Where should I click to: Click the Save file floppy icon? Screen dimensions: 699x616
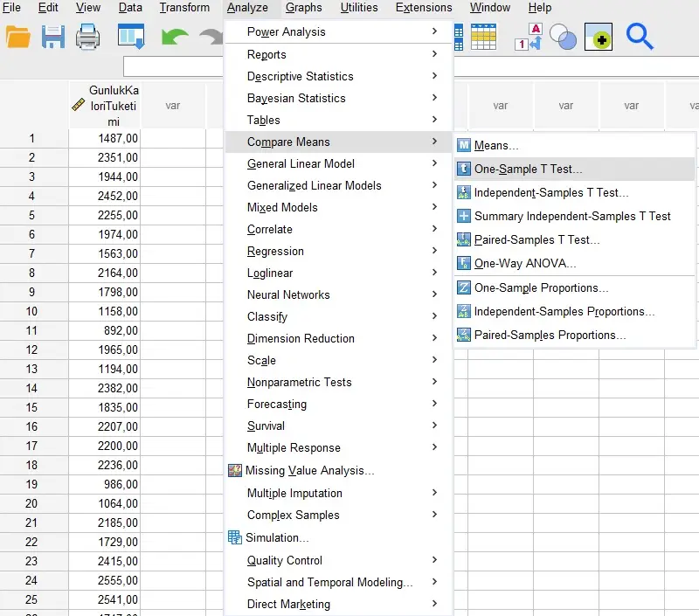(53, 37)
